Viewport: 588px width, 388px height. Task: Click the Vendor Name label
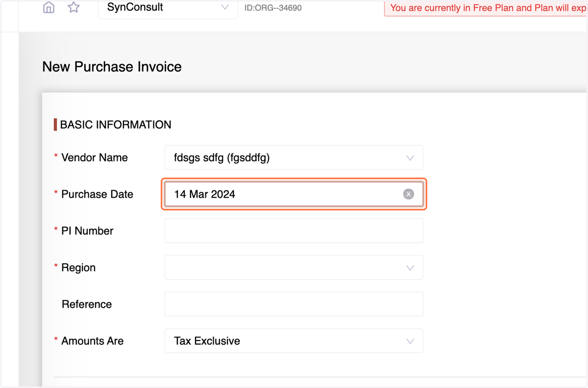click(95, 157)
